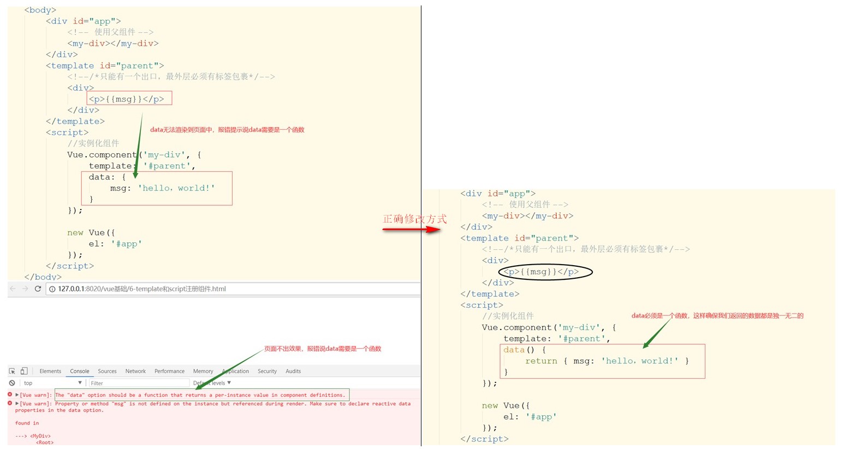Expand the "data" option warning entry
The height and width of the screenshot is (449, 868).
point(17,395)
